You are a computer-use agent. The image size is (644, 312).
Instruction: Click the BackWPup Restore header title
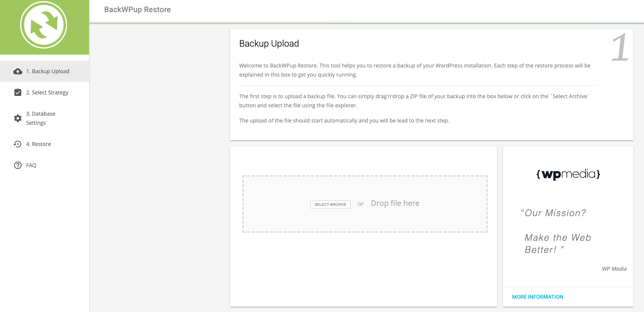138,9
